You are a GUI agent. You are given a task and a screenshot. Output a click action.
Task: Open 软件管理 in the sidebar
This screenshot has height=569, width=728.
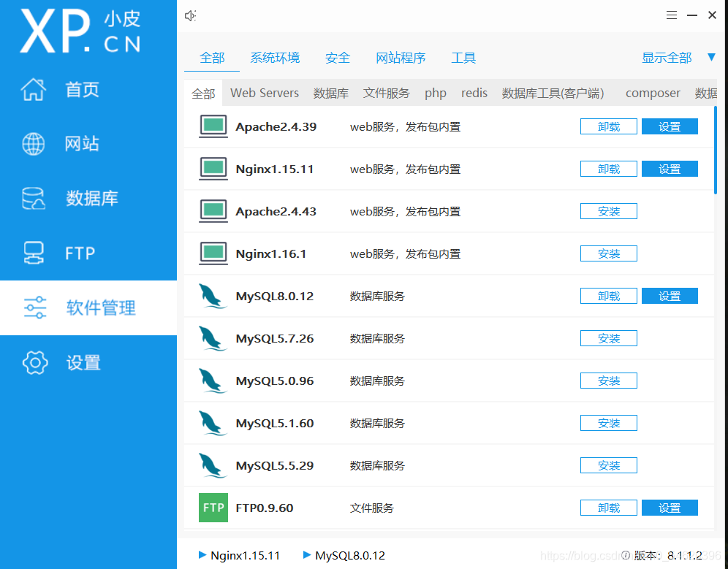point(101,308)
